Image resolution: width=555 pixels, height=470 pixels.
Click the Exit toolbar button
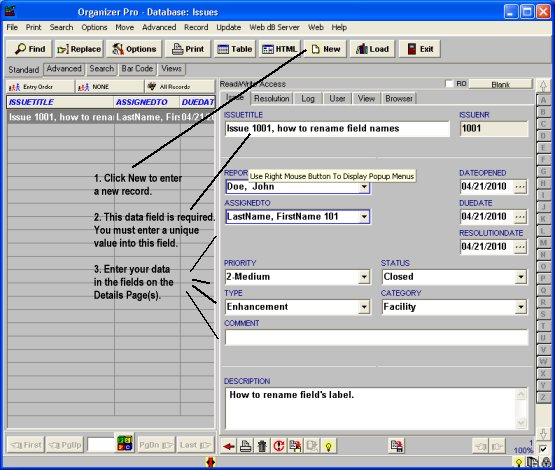pyautogui.click(x=420, y=49)
